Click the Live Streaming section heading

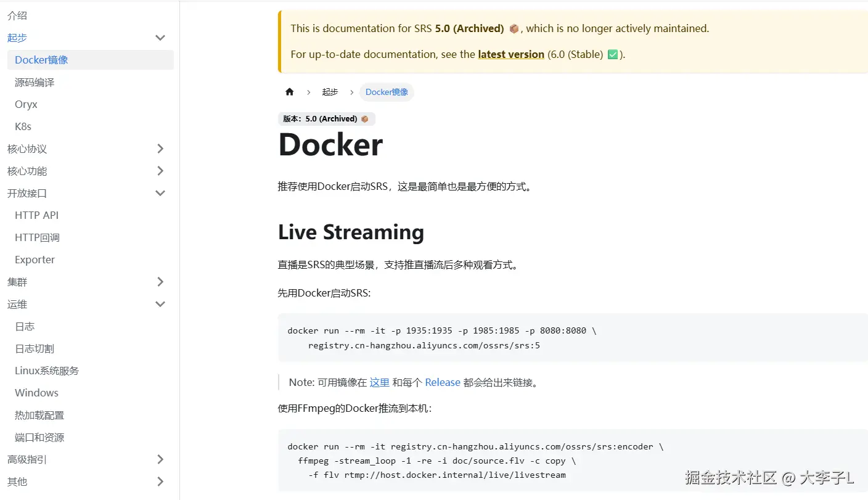click(351, 232)
